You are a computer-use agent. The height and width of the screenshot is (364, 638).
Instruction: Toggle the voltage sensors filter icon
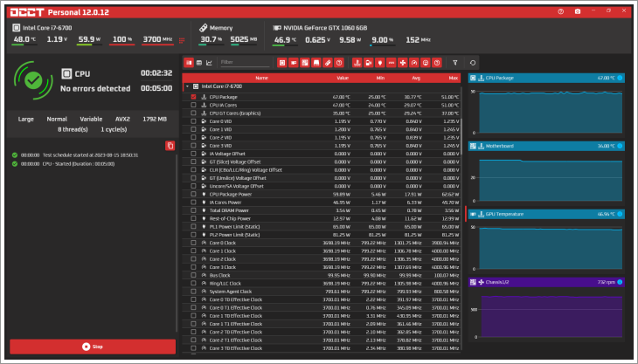(x=368, y=63)
